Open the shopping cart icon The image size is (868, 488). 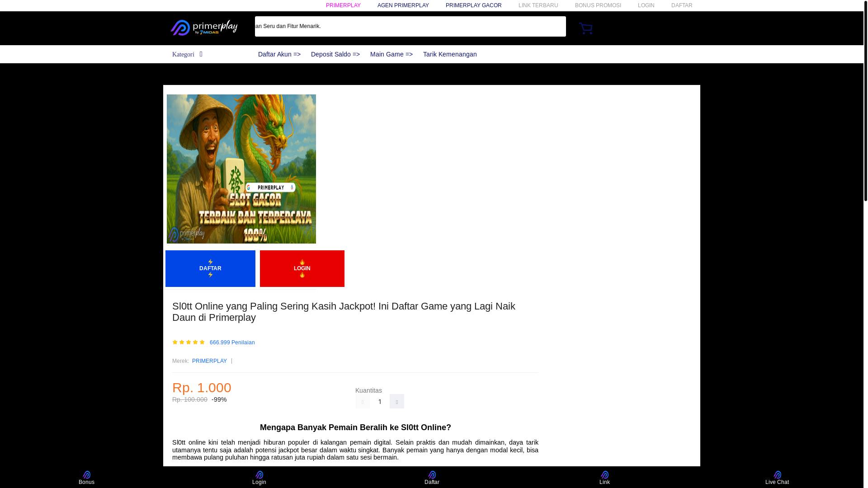[x=585, y=28]
